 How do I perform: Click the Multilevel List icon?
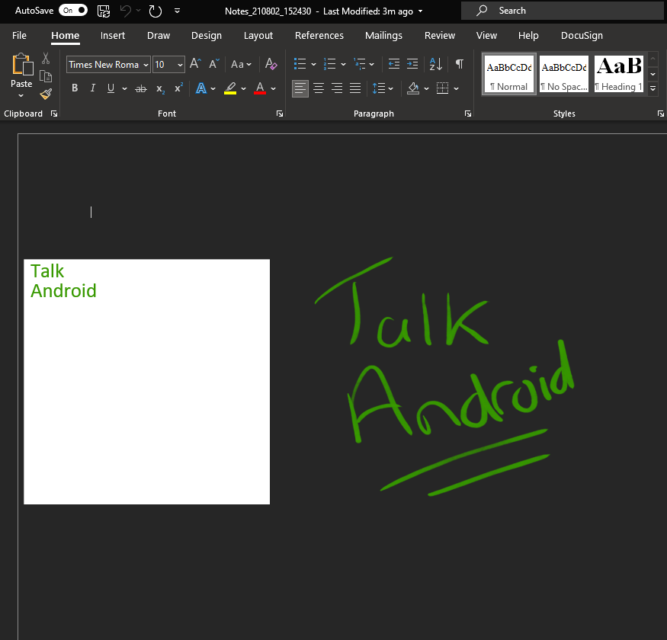click(359, 64)
